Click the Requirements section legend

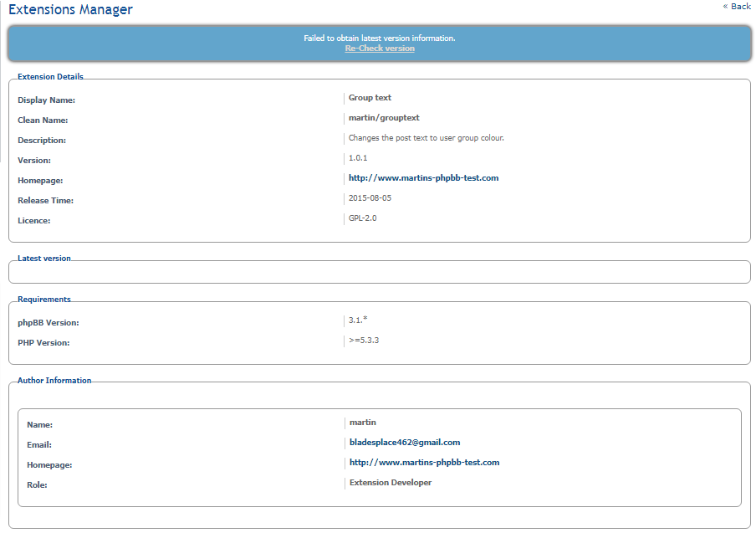pyautogui.click(x=44, y=300)
